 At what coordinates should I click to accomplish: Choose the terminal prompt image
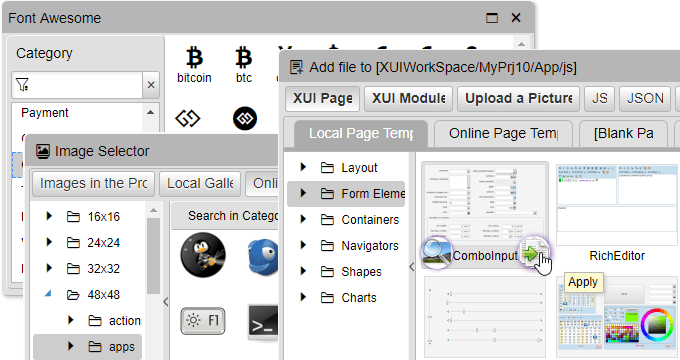pyautogui.click(x=263, y=323)
